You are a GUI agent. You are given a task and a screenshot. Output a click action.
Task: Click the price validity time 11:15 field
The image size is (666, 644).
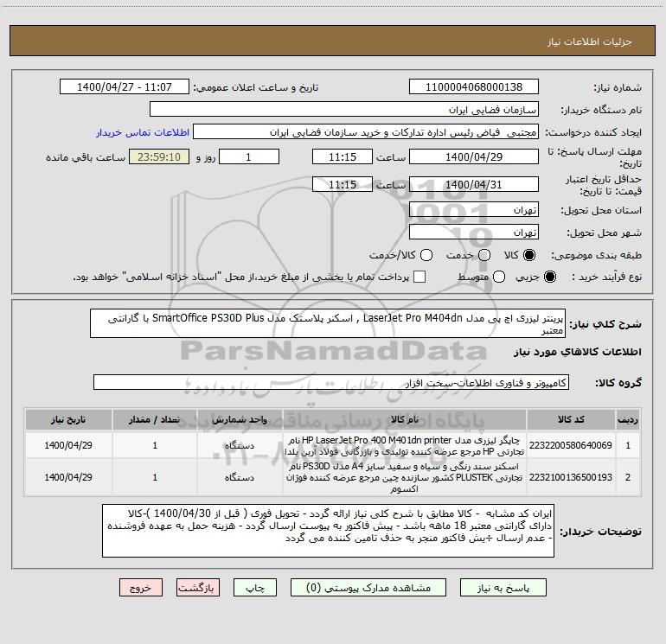343,184
